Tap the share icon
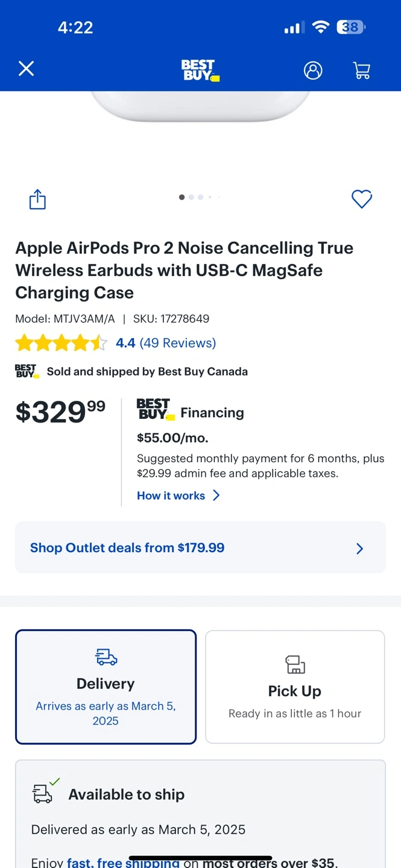Screen dimensions: 401x868 tap(38, 199)
